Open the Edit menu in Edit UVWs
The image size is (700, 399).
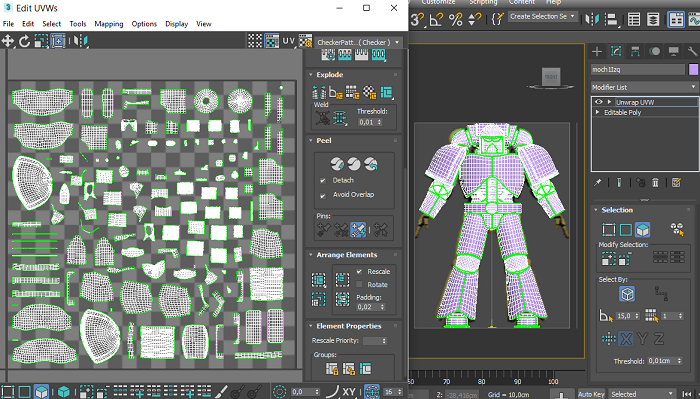pos(28,24)
